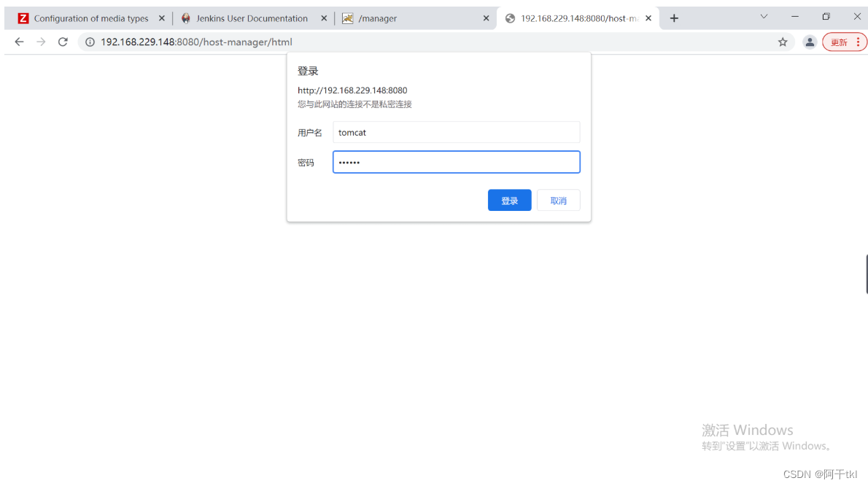Click the http://192.168.229.148:8080 text in dialog
This screenshot has width=868, height=486.
click(x=352, y=90)
